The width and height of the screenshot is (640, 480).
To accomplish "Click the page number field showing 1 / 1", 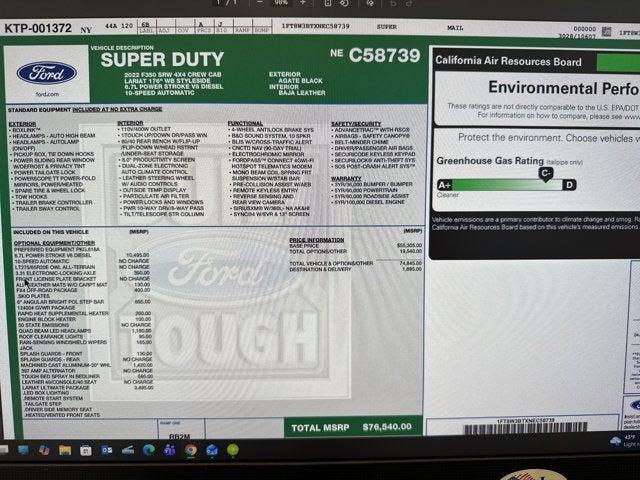I will tap(227, 2).
